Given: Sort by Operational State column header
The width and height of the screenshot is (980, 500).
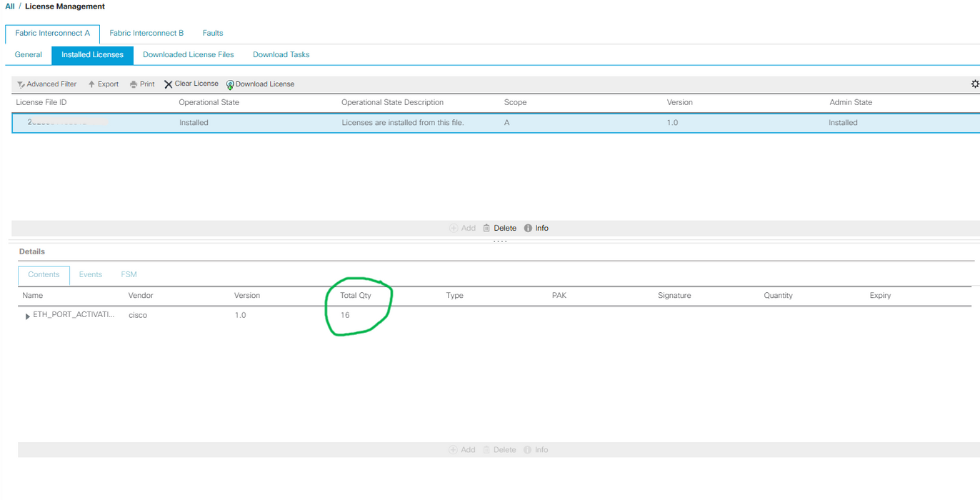Looking at the screenshot, I should click(x=209, y=102).
